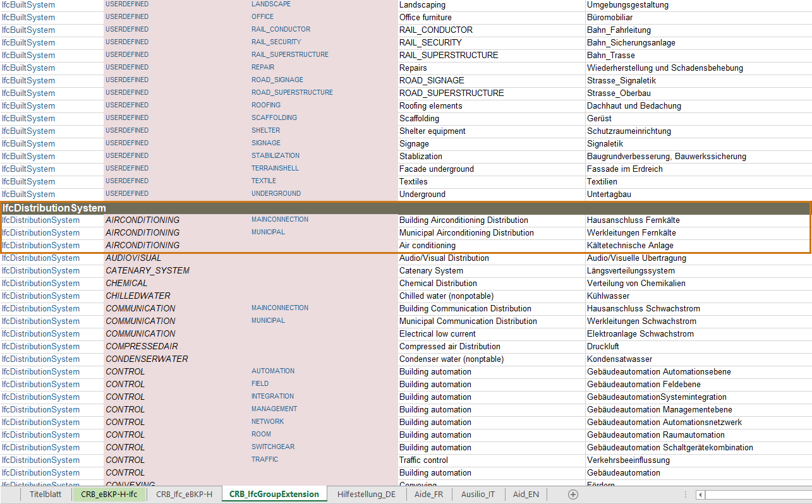812x504 pixels.
Task: Click the Büromobiliar cell
Action: pos(698,17)
